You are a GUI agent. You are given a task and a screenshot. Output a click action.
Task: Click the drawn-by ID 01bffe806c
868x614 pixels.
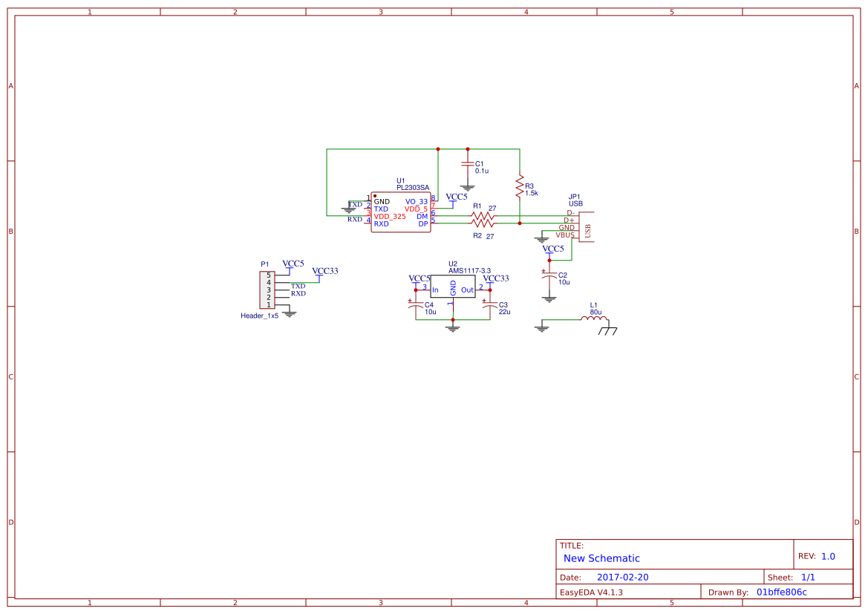click(780, 592)
